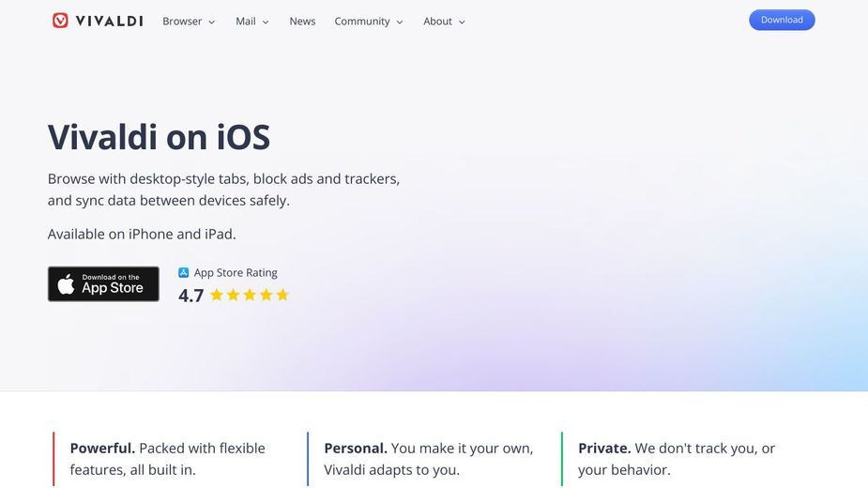Screen dimensions: 868x488
Task: Click the blue App Store rating icon
Action: coord(184,272)
